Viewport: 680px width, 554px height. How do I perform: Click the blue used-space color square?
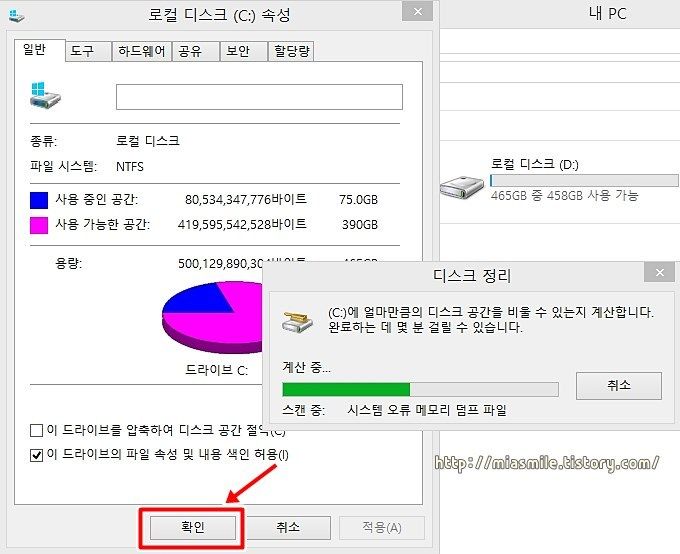(39, 200)
